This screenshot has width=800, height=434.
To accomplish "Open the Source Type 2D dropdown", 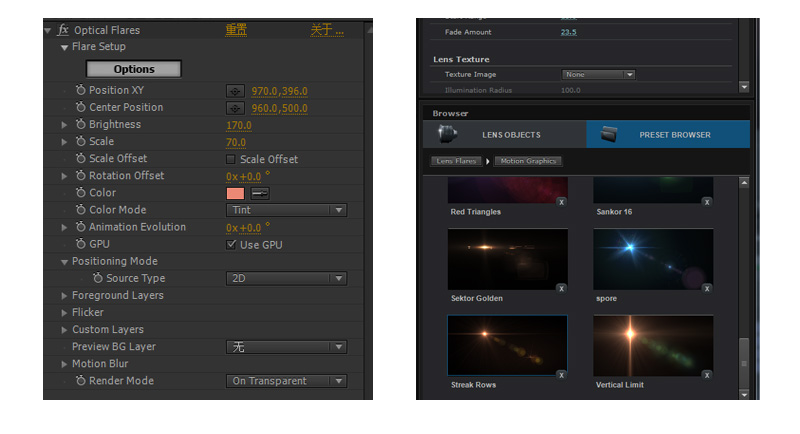I will [286, 278].
